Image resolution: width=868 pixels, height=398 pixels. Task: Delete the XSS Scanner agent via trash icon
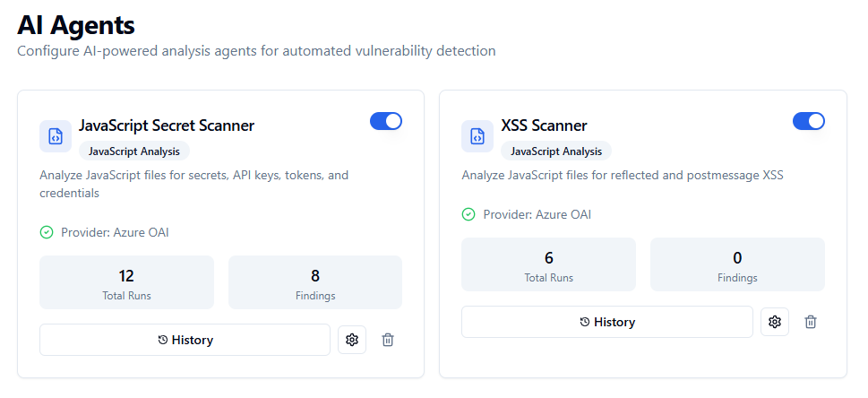[811, 322]
